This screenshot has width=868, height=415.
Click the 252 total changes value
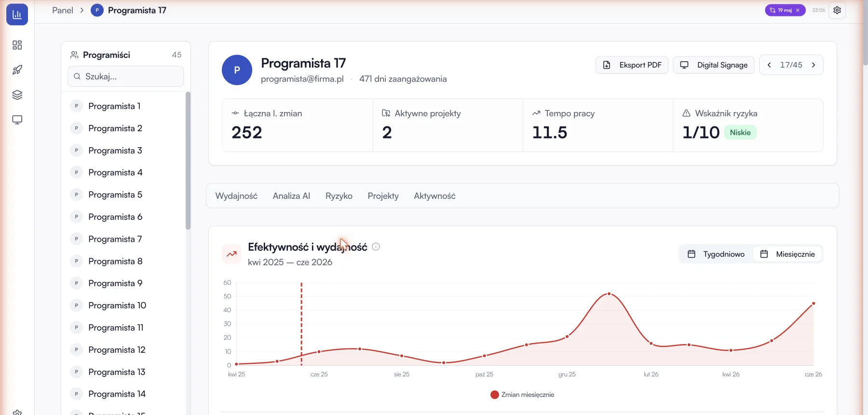tap(247, 133)
